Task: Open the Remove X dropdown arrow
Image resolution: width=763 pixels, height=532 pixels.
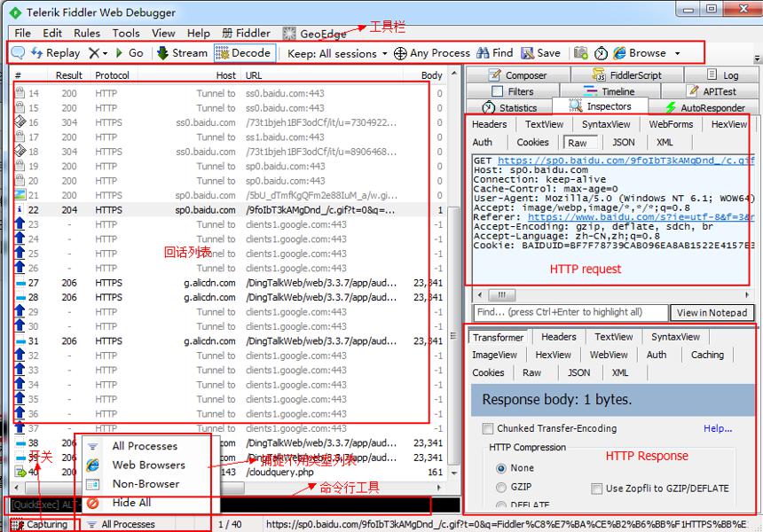Action: coord(105,53)
